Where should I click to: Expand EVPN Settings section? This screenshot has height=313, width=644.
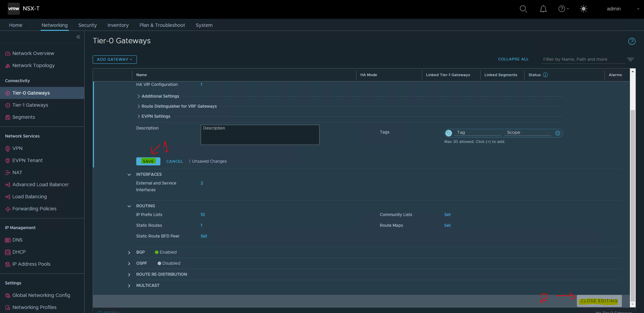(139, 116)
